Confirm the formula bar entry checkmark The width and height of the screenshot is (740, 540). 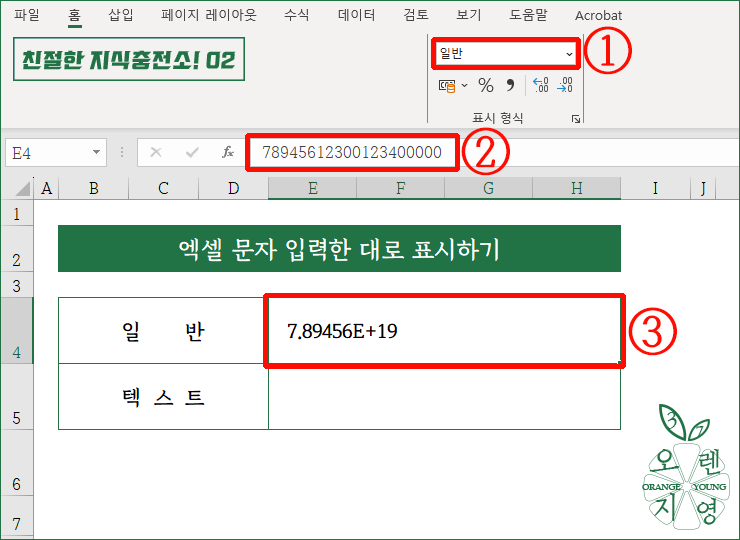(192, 152)
